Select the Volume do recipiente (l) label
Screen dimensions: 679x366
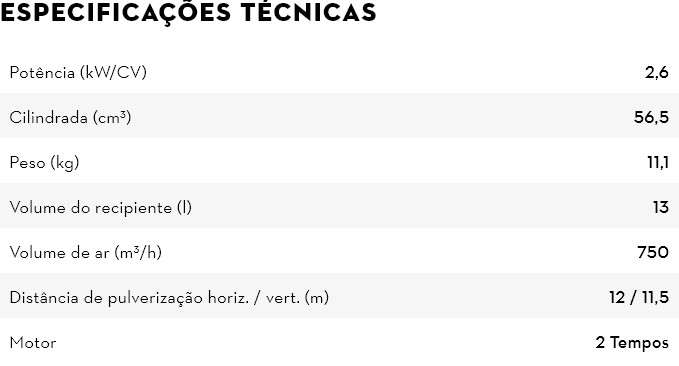click(100, 208)
